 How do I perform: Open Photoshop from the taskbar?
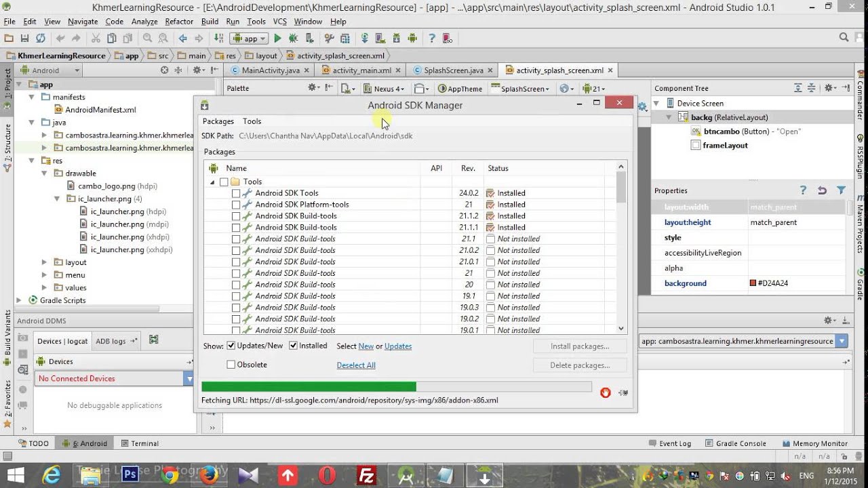pyautogui.click(x=130, y=474)
